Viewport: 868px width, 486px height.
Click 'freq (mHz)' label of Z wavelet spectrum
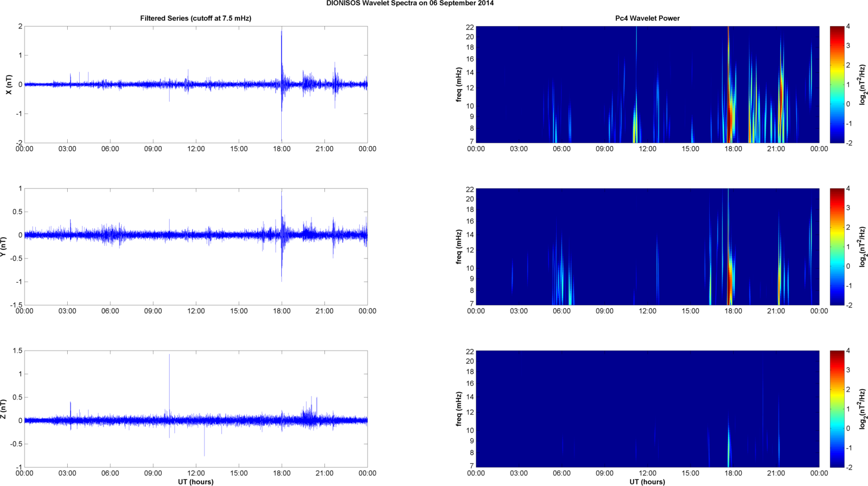coord(459,409)
